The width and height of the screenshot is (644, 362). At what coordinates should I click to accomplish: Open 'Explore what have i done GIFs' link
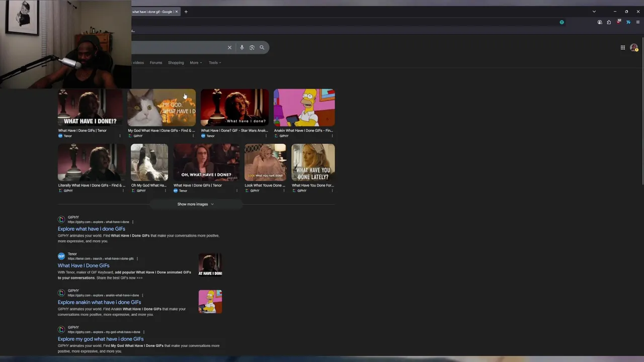(92, 229)
